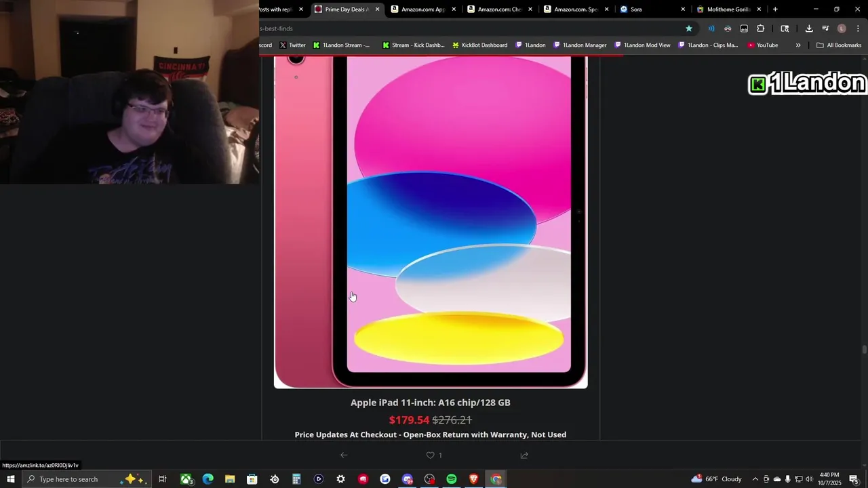Click the Open-Box Return with Warranty note
Screen dimensions: 868x488
point(431,435)
